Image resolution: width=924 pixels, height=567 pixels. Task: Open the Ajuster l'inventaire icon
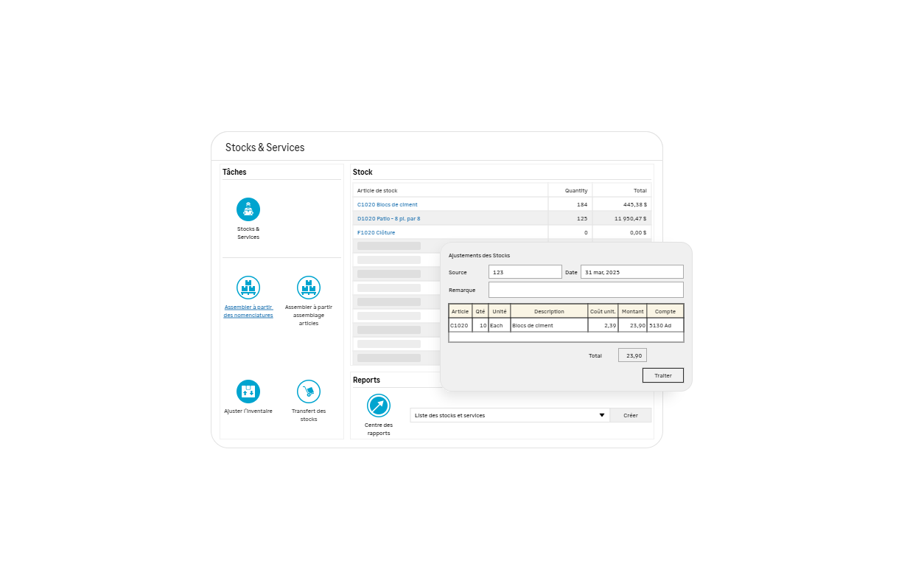(248, 392)
